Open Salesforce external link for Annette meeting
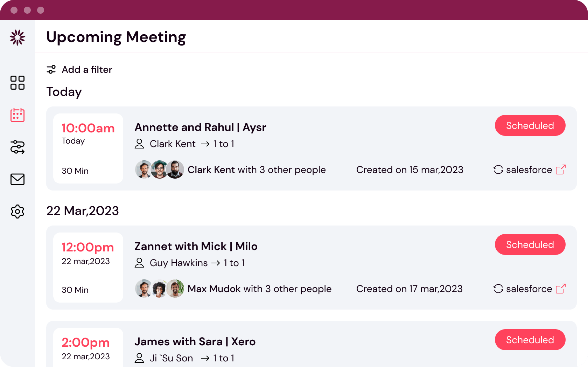Screen dimensions: 588x367 pos(561,170)
